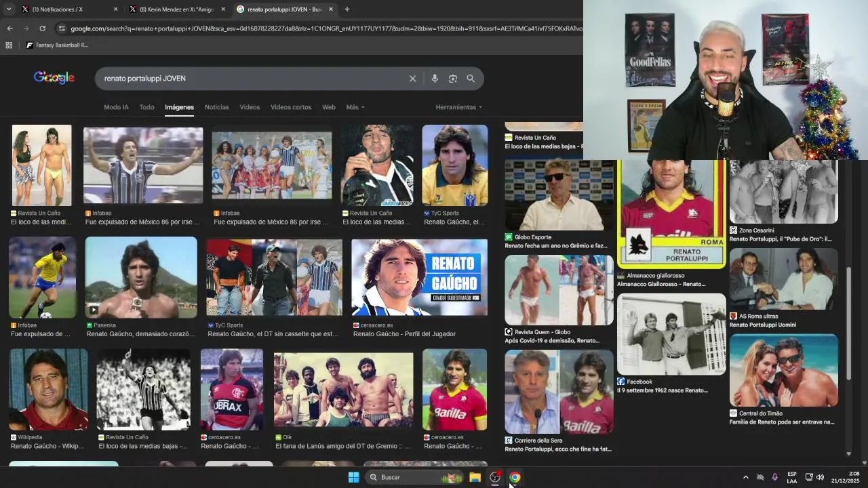Click the network icon in system tray
This screenshot has height=488, width=868.
coord(809,477)
